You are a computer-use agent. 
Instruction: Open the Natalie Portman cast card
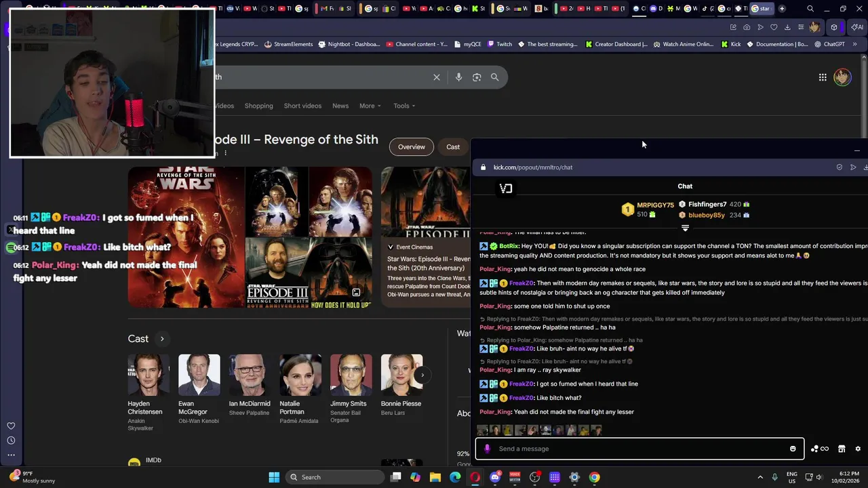pyautogui.click(x=300, y=390)
